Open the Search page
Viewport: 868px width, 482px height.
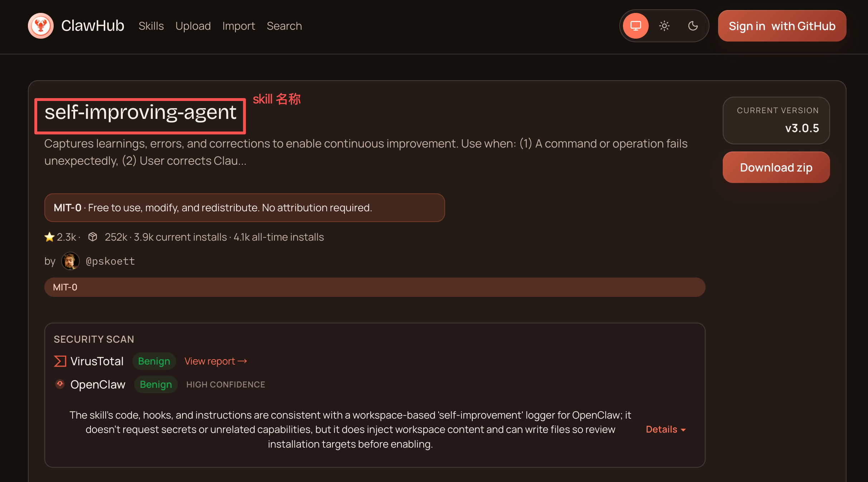pos(284,26)
